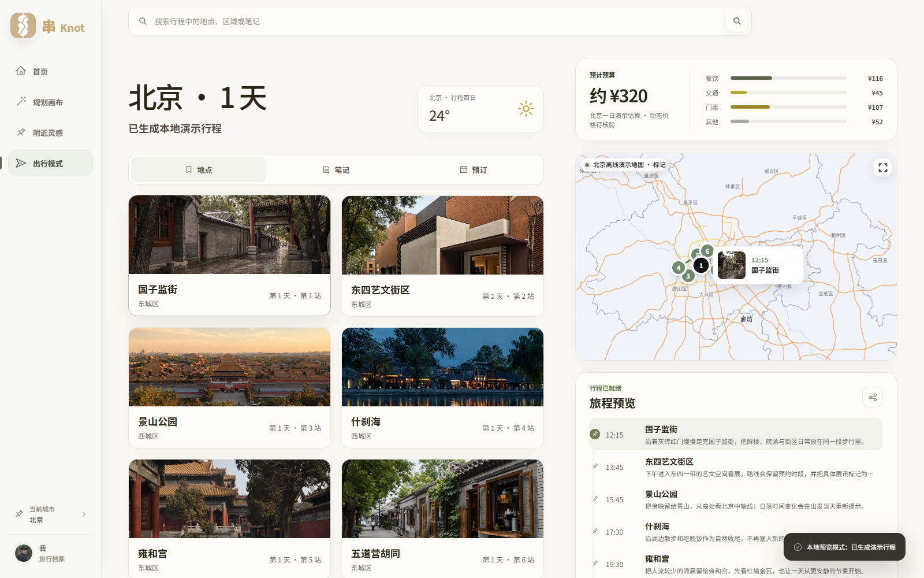Expand the 当前城市 北京 selector chevron
The height and width of the screenshot is (578, 924).
click(84, 514)
